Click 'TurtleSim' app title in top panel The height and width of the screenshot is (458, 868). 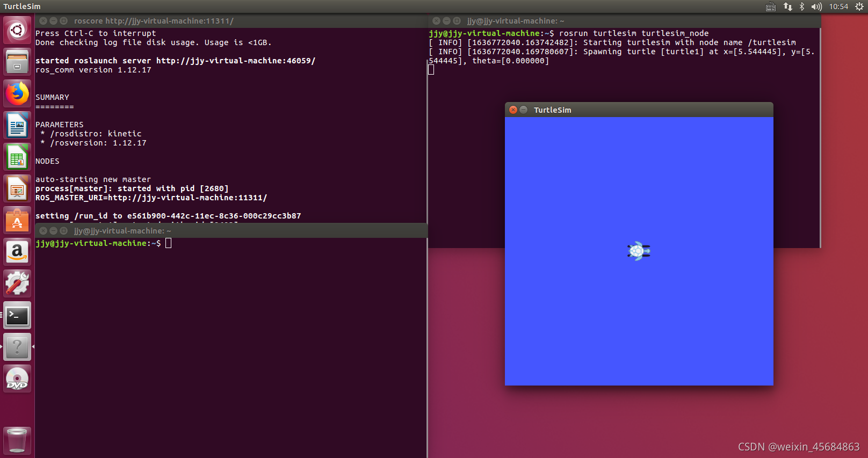point(22,6)
